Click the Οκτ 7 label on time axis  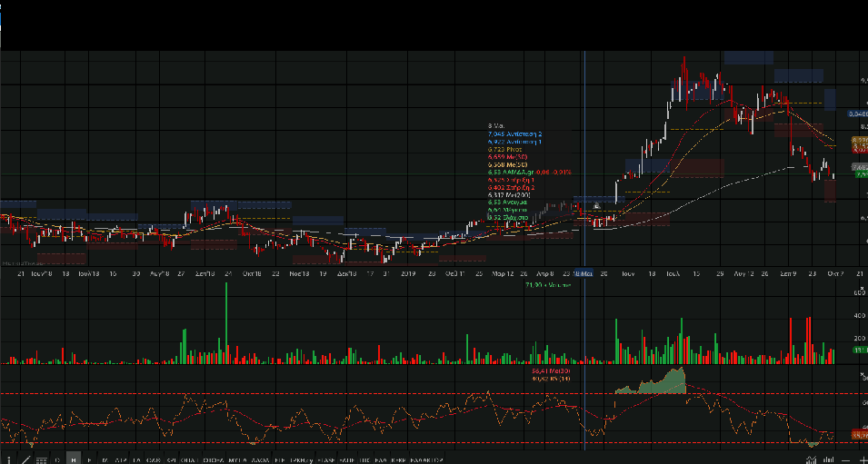click(x=835, y=273)
